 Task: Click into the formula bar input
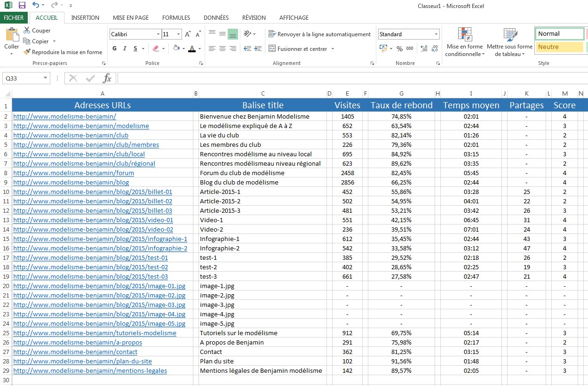pos(352,78)
